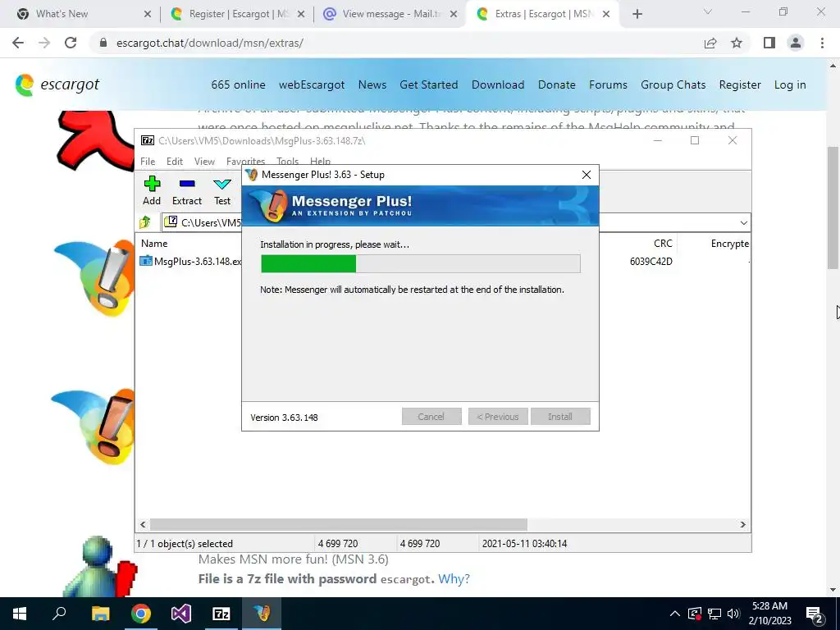Open File Explorer from the taskbar
Image resolution: width=840 pixels, height=630 pixels.
click(x=100, y=614)
